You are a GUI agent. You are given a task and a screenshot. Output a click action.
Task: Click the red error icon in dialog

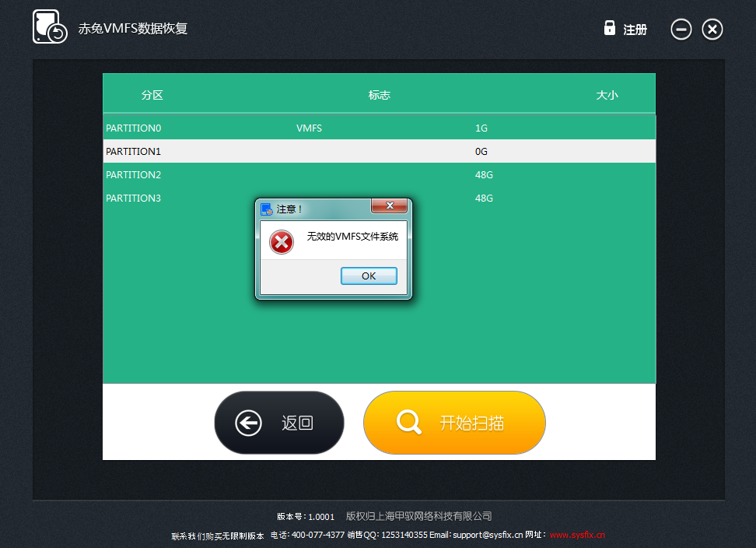coord(282,242)
